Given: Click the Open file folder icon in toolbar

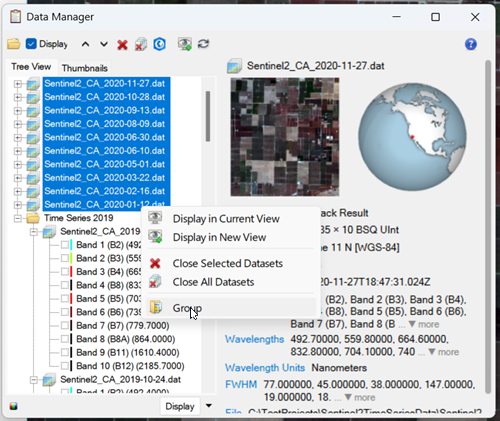Looking at the screenshot, I should click(x=14, y=44).
